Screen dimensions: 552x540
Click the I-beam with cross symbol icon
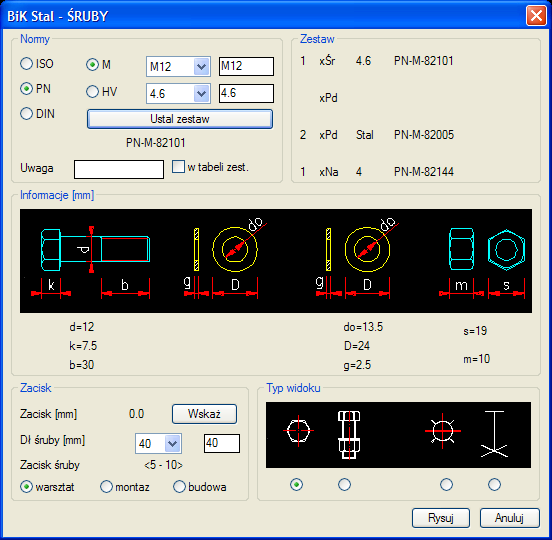(494, 434)
